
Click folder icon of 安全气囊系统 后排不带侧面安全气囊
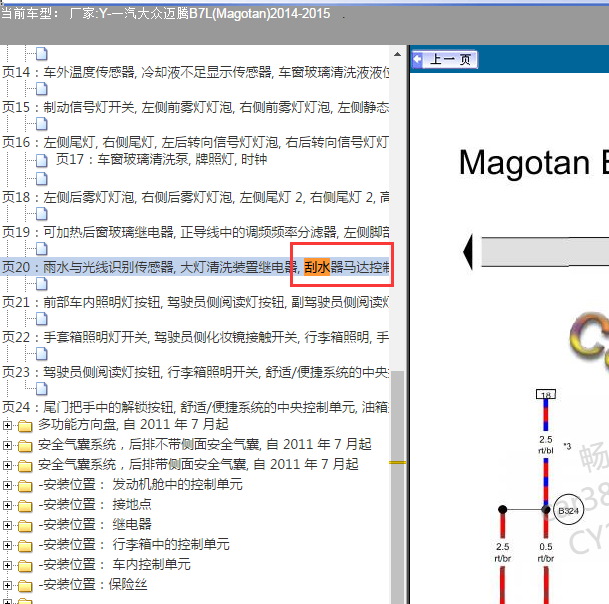[x=25, y=446]
